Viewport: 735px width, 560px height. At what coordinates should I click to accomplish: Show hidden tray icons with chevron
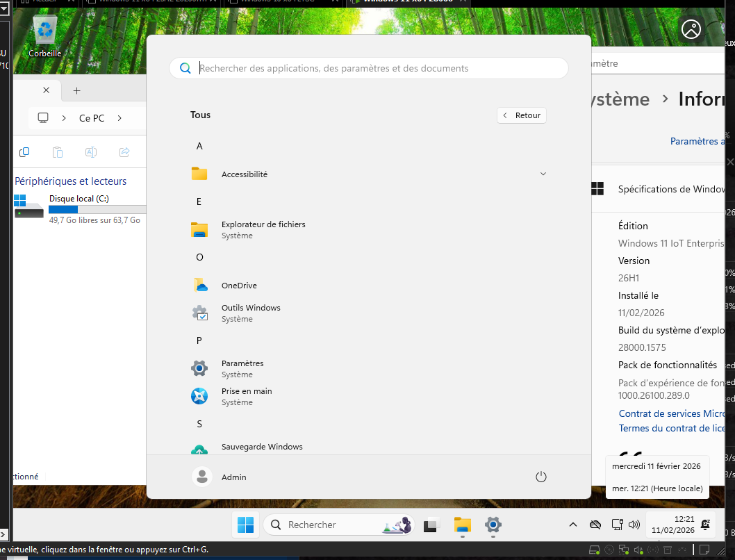click(x=572, y=525)
